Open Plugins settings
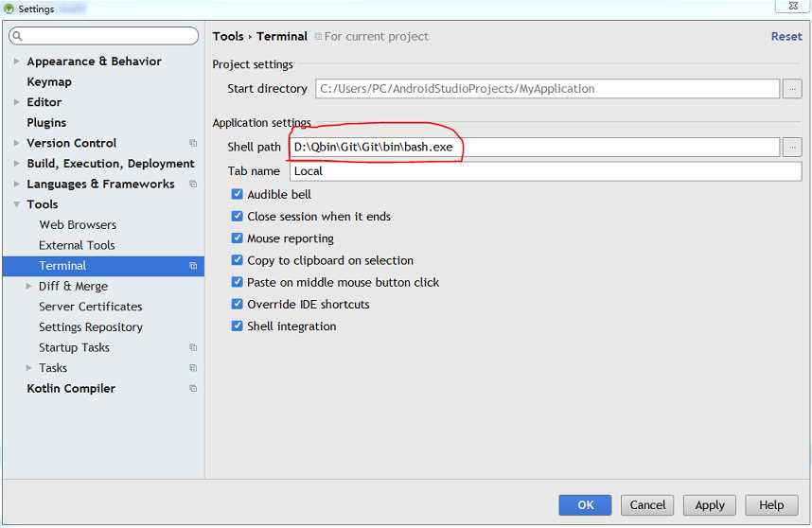 (46, 123)
